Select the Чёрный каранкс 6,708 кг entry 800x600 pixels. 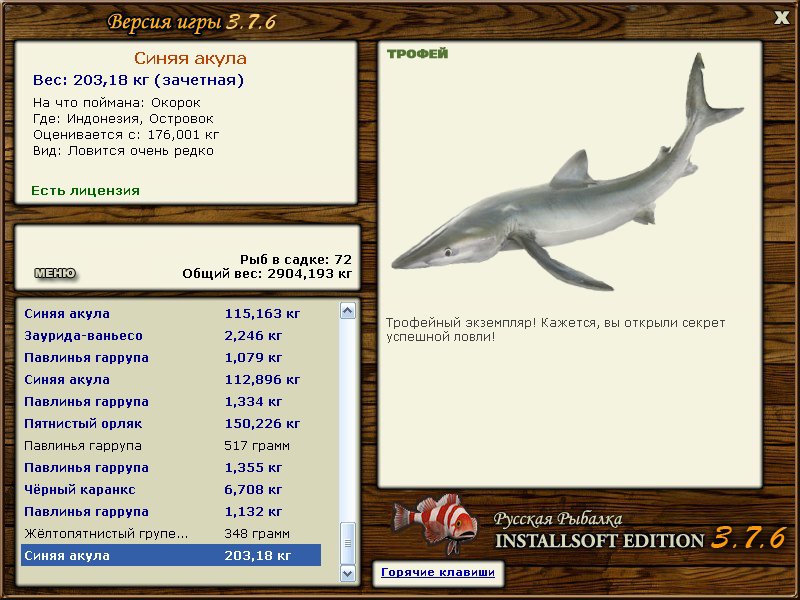tap(170, 490)
